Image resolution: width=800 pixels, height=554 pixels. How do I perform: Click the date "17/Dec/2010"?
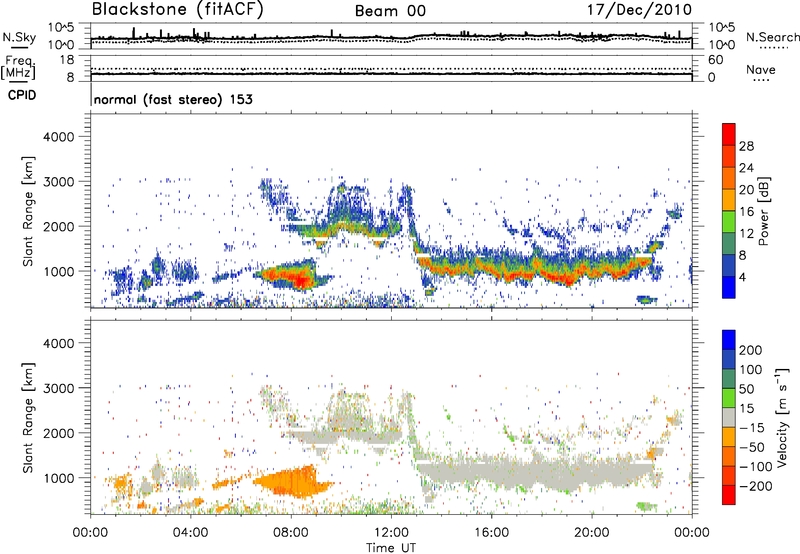point(639,9)
